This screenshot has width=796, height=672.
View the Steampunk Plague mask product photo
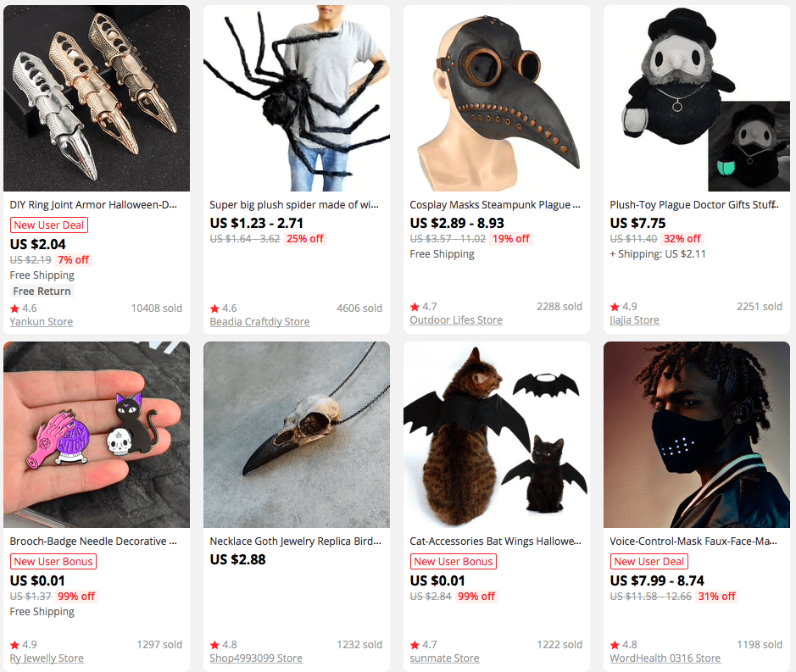[497, 98]
